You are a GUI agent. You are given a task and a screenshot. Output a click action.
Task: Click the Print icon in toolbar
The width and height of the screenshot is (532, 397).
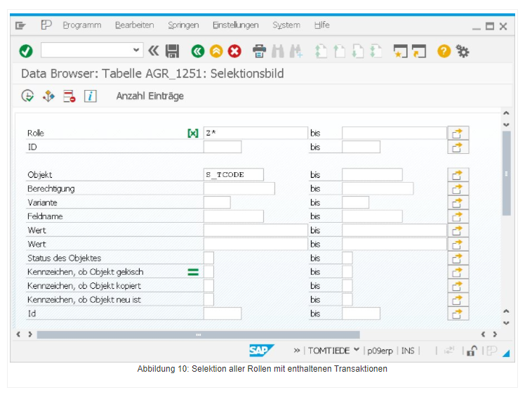click(x=259, y=51)
